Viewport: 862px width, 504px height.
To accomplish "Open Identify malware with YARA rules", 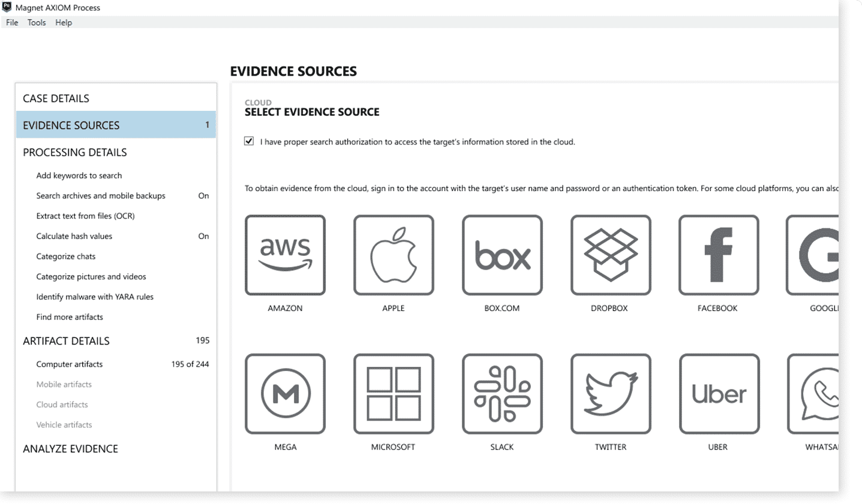I will pyautogui.click(x=95, y=297).
